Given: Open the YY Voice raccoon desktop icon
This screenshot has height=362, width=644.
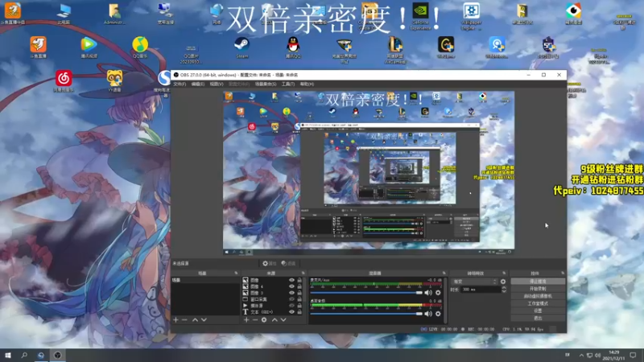Looking at the screenshot, I should click(x=114, y=81).
